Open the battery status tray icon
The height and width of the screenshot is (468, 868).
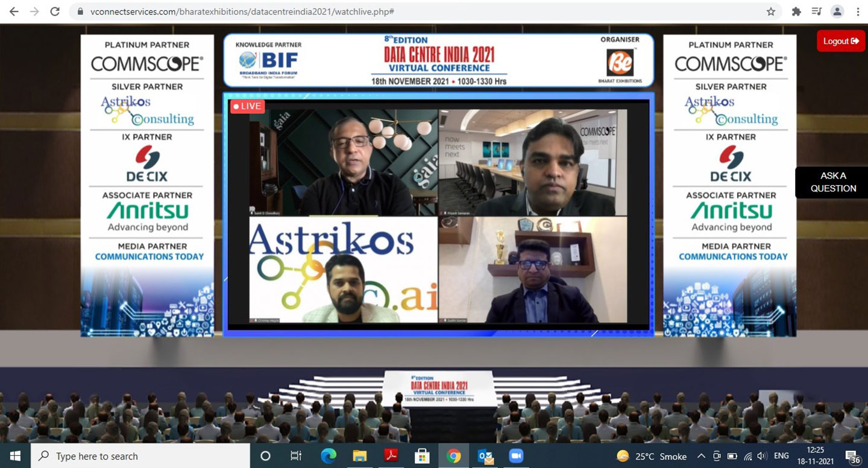[x=732, y=456]
